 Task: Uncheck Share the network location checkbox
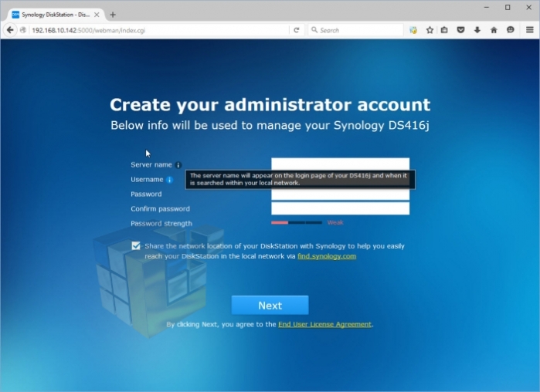pyautogui.click(x=136, y=246)
